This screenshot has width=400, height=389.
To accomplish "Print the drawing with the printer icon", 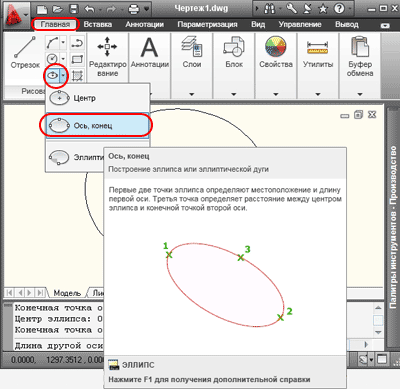I will (x=134, y=9).
